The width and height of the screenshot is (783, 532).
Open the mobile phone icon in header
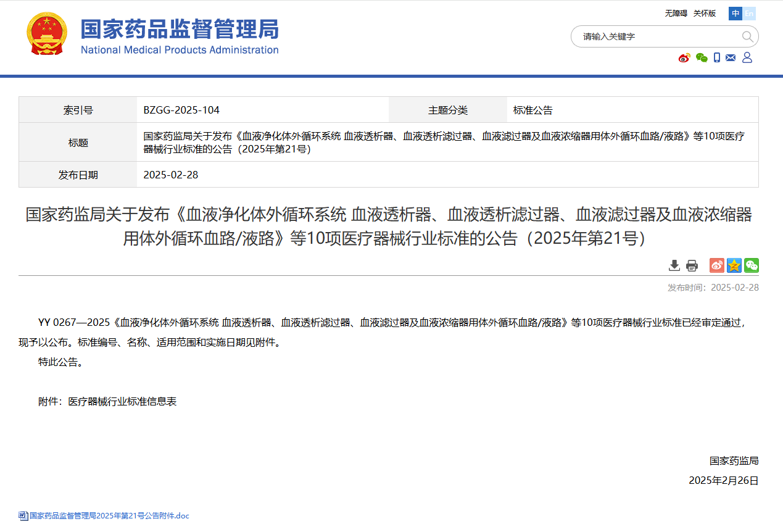pyautogui.click(x=717, y=57)
